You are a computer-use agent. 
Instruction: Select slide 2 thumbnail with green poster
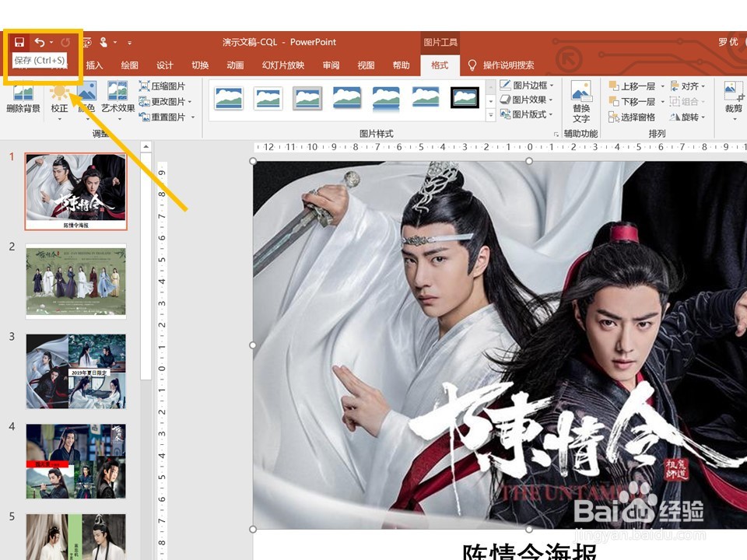[x=75, y=282]
